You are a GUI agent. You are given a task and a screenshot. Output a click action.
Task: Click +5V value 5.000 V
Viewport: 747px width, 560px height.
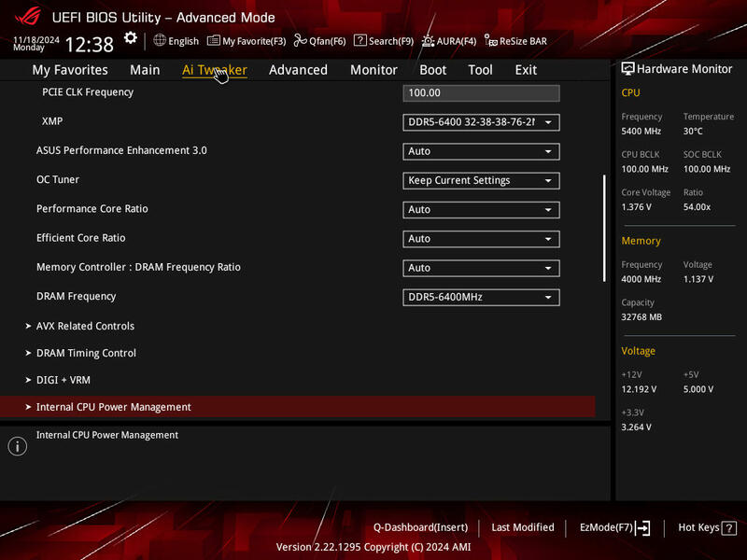(698, 389)
